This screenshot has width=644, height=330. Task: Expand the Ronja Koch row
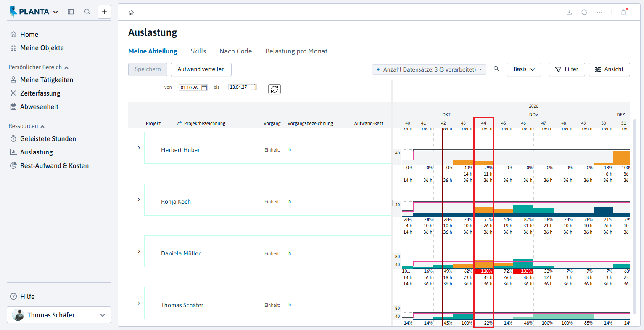[x=139, y=200]
